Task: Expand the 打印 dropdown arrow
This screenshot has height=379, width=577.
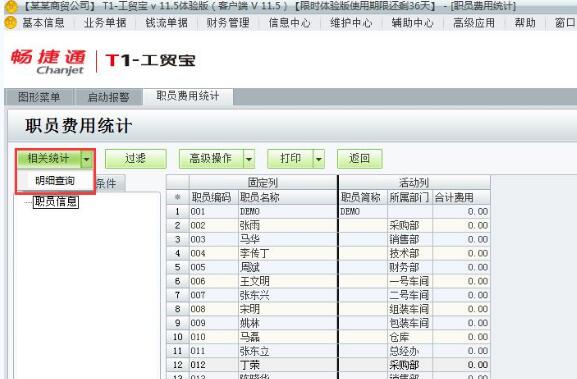Action: 319,159
